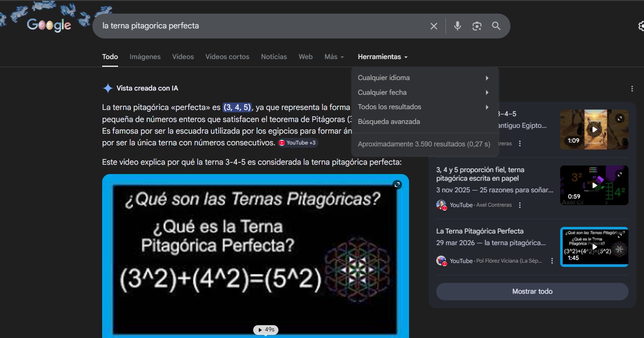Click the Axel Contreras channel avatar

point(441,205)
